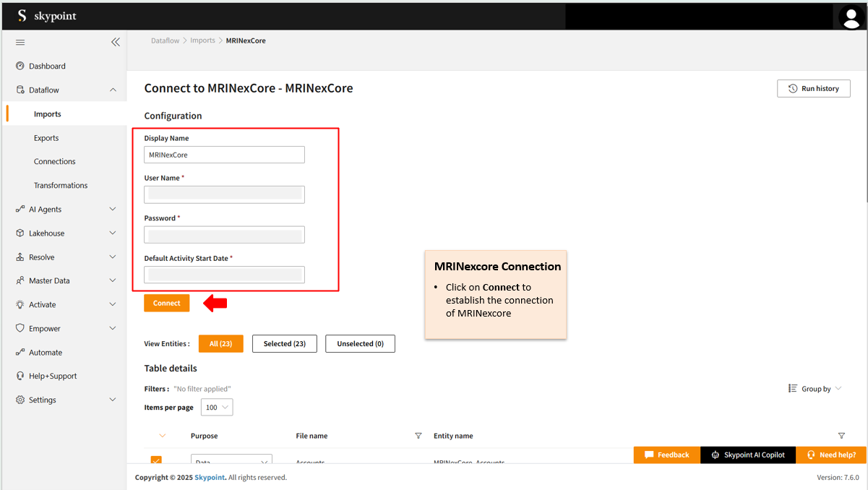Viewport: 868px width, 490px height.
Task: Click Imports in the breadcrumb
Action: pos(203,40)
